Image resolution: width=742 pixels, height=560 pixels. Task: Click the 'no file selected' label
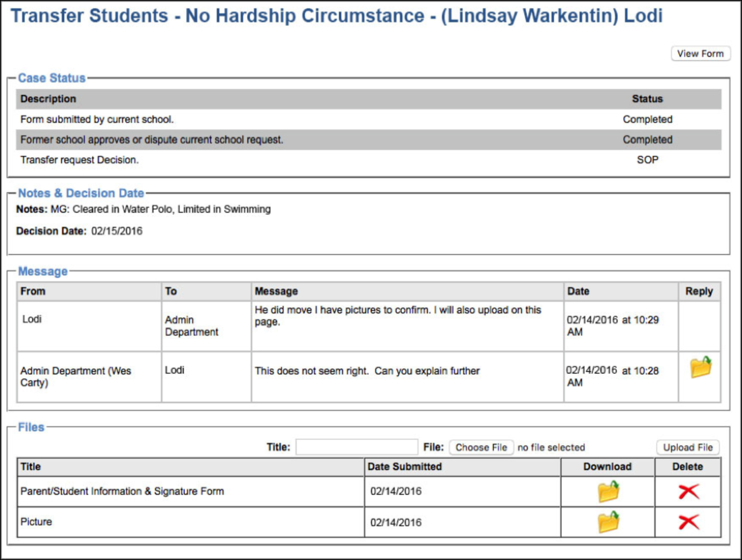[551, 447]
